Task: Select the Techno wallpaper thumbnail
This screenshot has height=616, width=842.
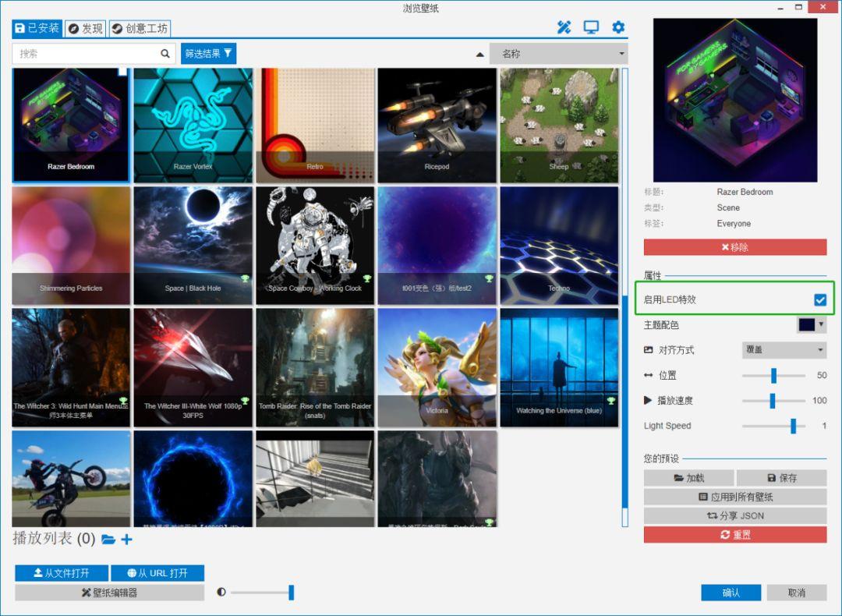Action: (559, 246)
